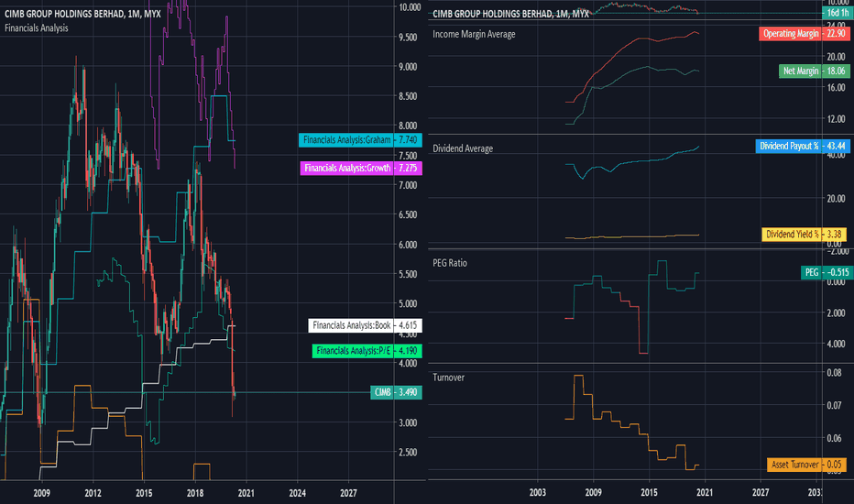Click the 0.06 value on the turnover scale
Viewport: 854px width, 504px height.
pos(834,438)
